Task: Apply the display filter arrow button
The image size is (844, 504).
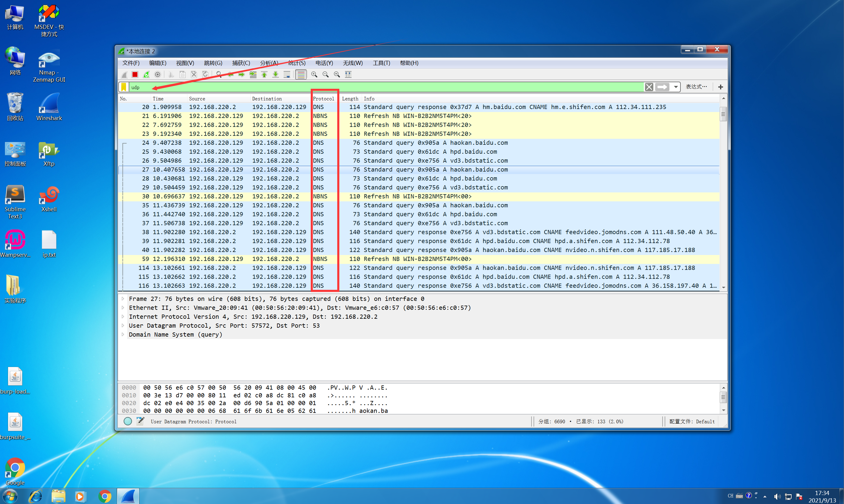Action: 662,87
